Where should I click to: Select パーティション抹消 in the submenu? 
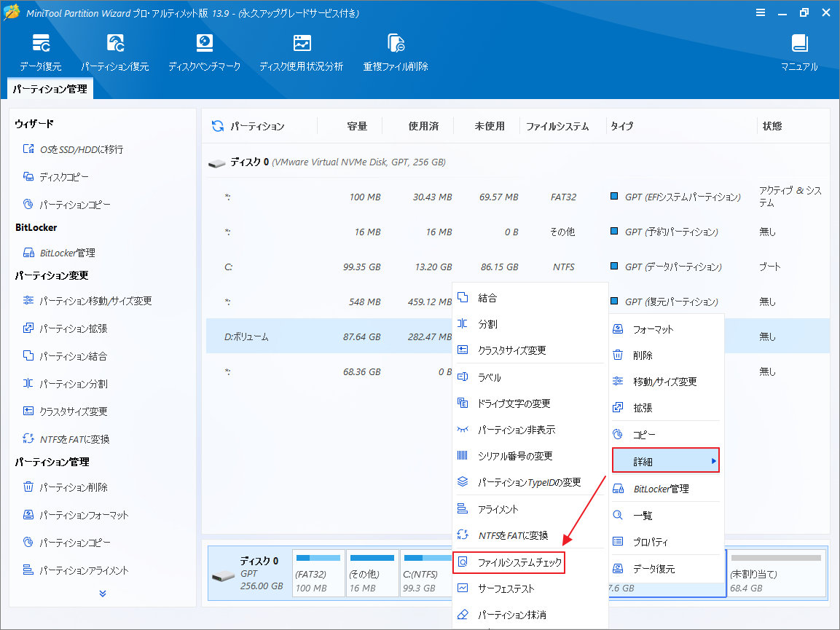[530, 615]
